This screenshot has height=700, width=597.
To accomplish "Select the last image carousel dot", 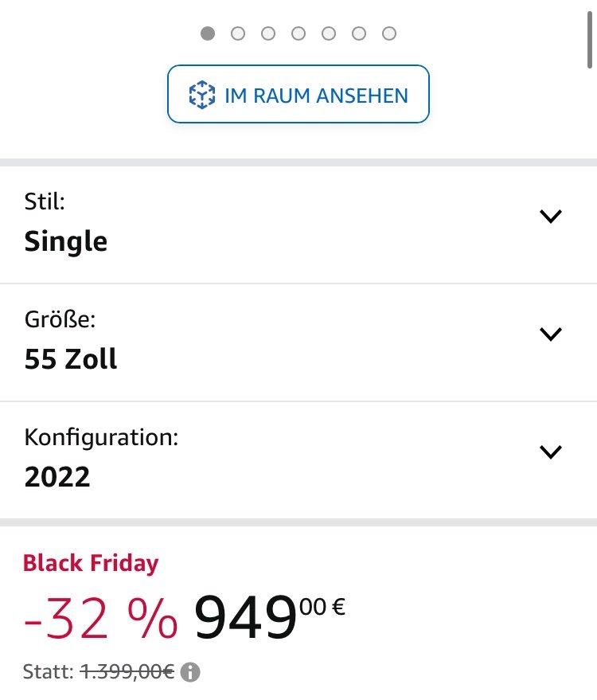I will (389, 33).
